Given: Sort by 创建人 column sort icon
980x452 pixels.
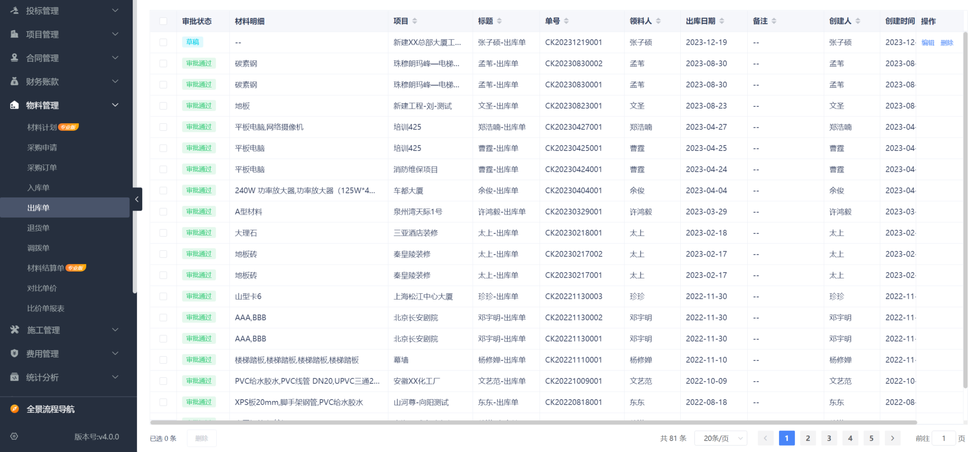Looking at the screenshot, I should (x=858, y=21).
